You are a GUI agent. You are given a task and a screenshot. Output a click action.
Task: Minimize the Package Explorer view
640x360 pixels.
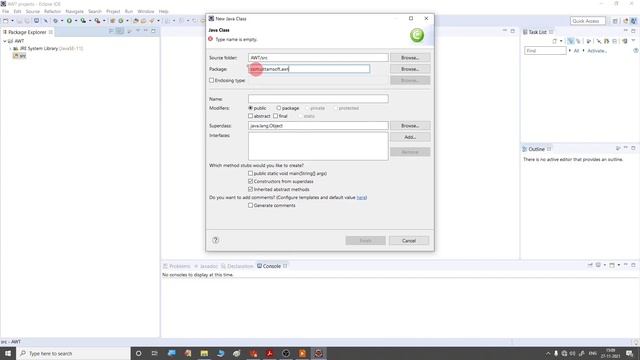coord(146,31)
